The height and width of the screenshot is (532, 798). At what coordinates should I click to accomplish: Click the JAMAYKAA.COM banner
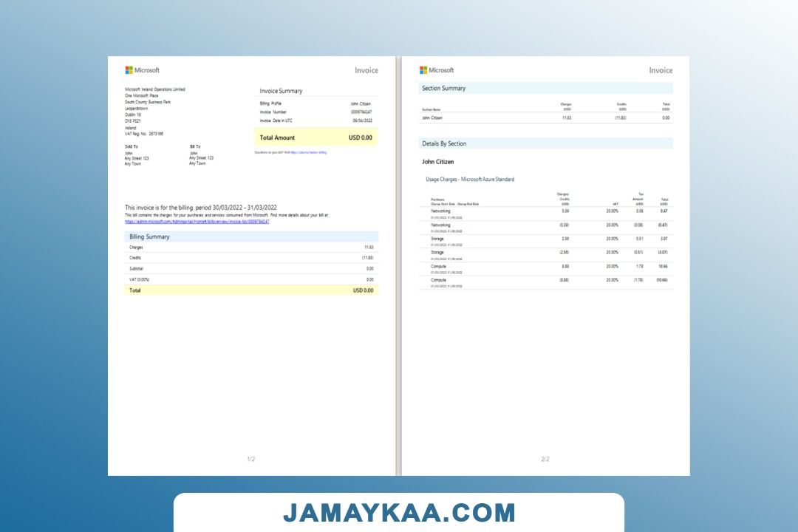click(399, 512)
